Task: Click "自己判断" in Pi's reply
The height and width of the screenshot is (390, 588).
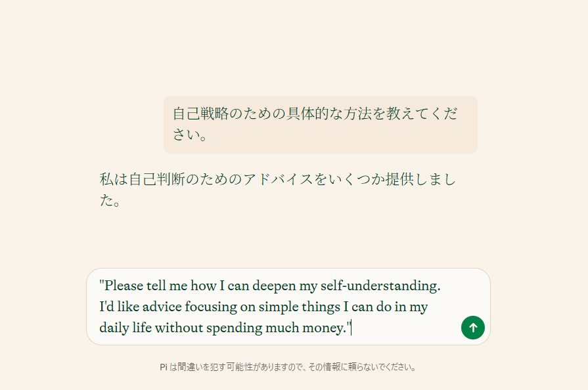Action: pos(156,179)
